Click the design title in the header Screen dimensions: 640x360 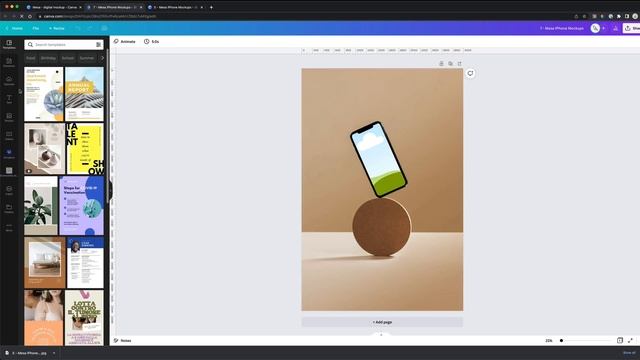tap(562, 28)
